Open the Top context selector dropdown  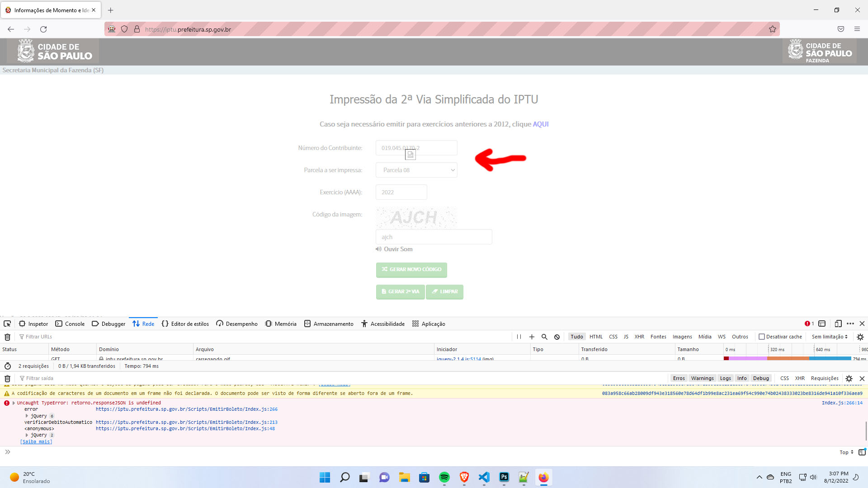coord(846,452)
